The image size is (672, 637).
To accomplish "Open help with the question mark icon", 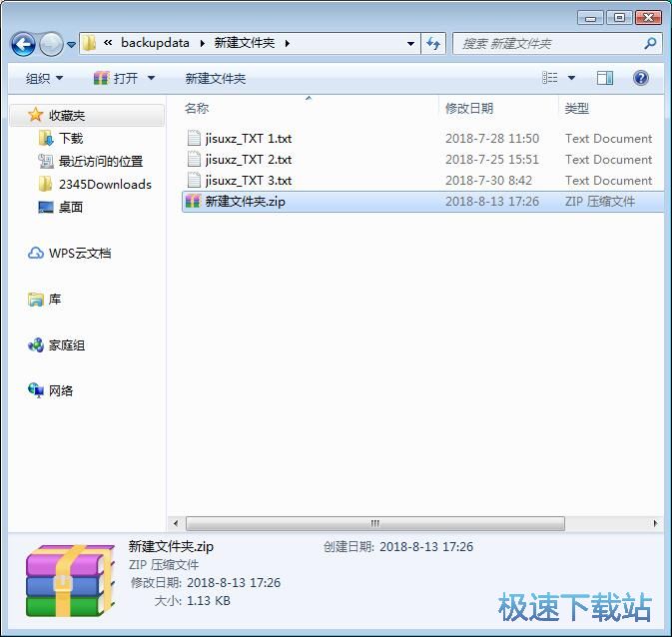I will point(641,78).
